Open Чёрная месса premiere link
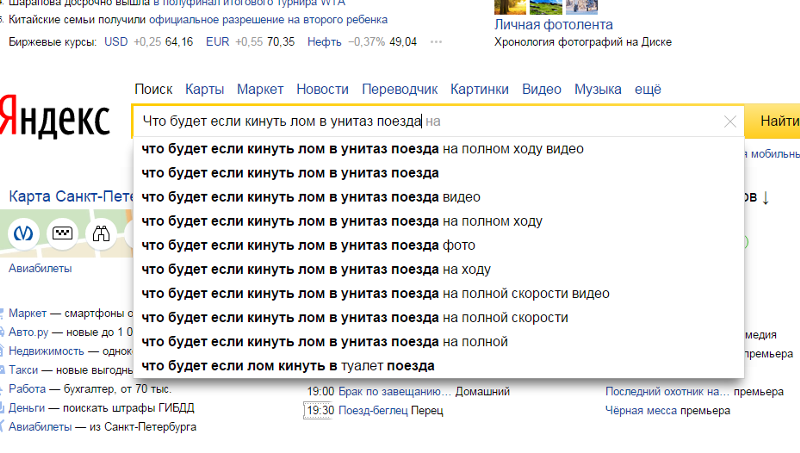The width and height of the screenshot is (800, 453). (x=641, y=411)
